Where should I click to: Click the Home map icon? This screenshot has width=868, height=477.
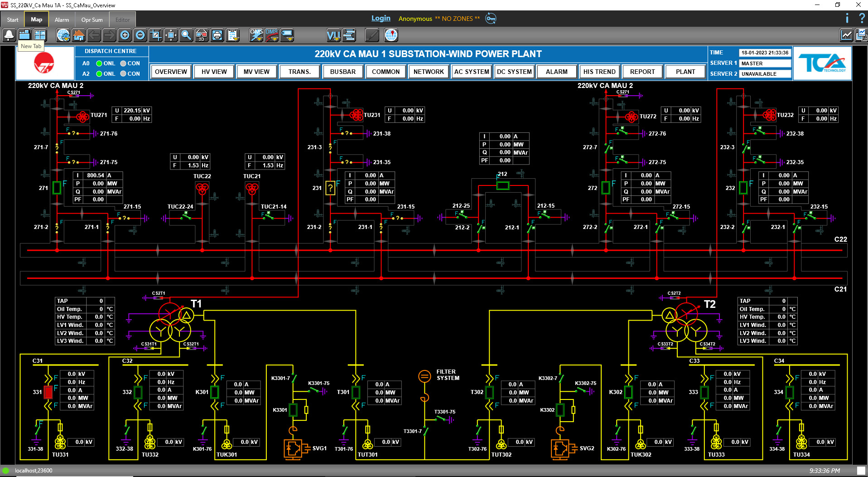(78, 35)
